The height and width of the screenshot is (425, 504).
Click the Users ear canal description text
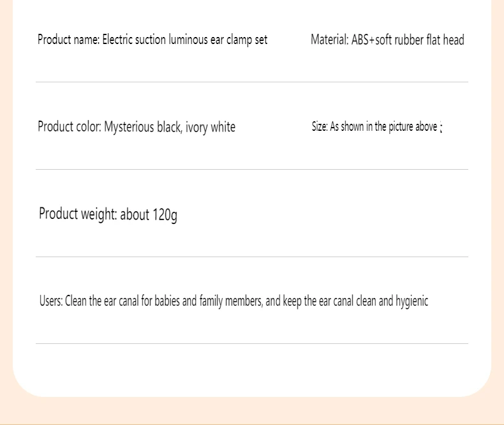click(233, 302)
